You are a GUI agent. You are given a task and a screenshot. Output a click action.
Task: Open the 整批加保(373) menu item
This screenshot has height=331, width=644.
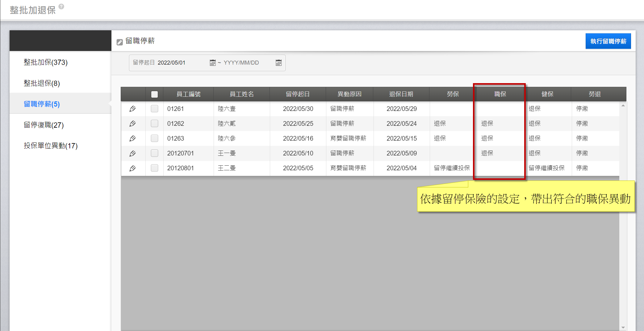[46, 62]
